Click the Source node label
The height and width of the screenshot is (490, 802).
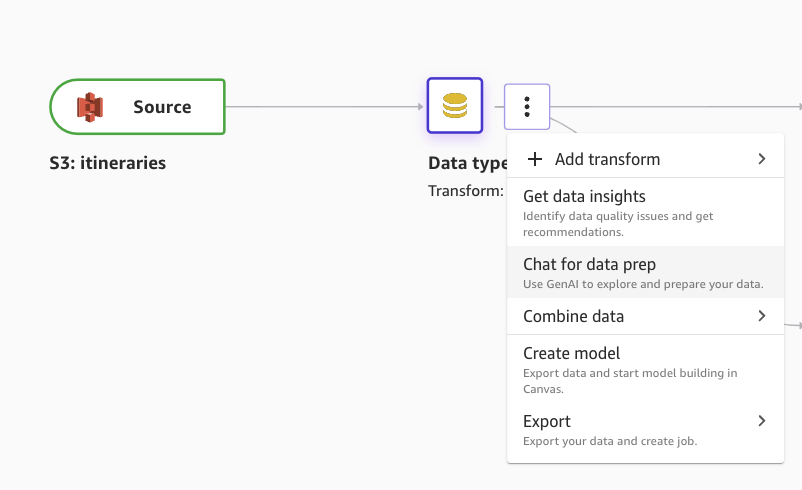click(x=162, y=107)
